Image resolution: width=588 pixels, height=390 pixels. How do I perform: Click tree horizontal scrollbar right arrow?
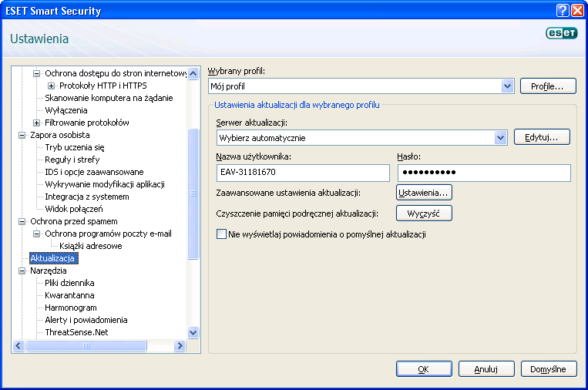coord(180,346)
